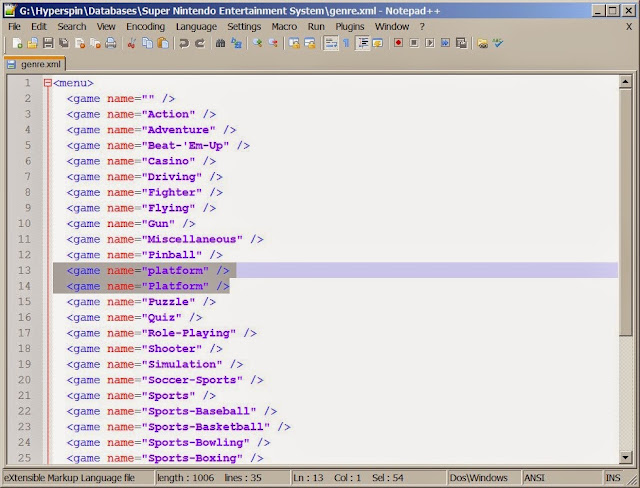The height and width of the screenshot is (488, 640).
Task: Click the User defined language icon
Action: pyautogui.click(x=378, y=43)
